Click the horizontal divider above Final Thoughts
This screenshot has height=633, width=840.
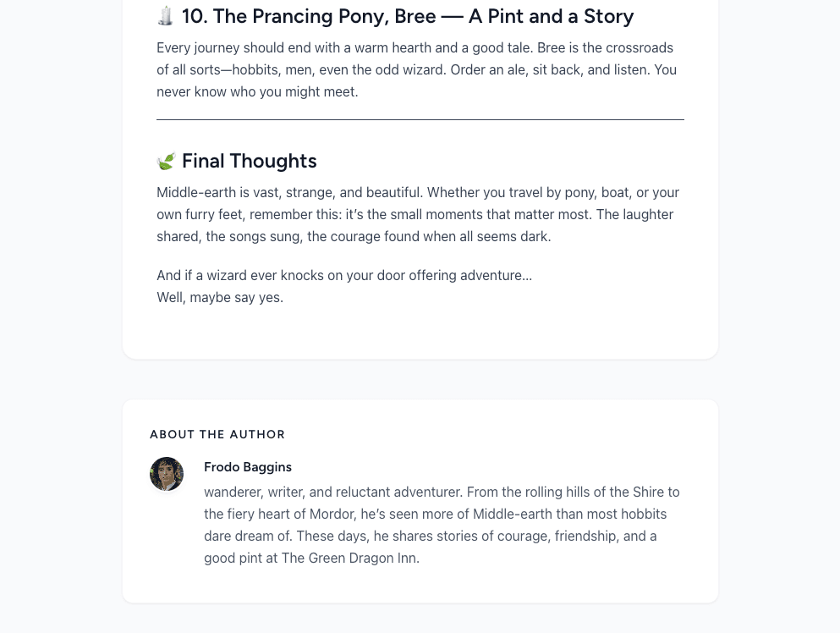click(420, 120)
